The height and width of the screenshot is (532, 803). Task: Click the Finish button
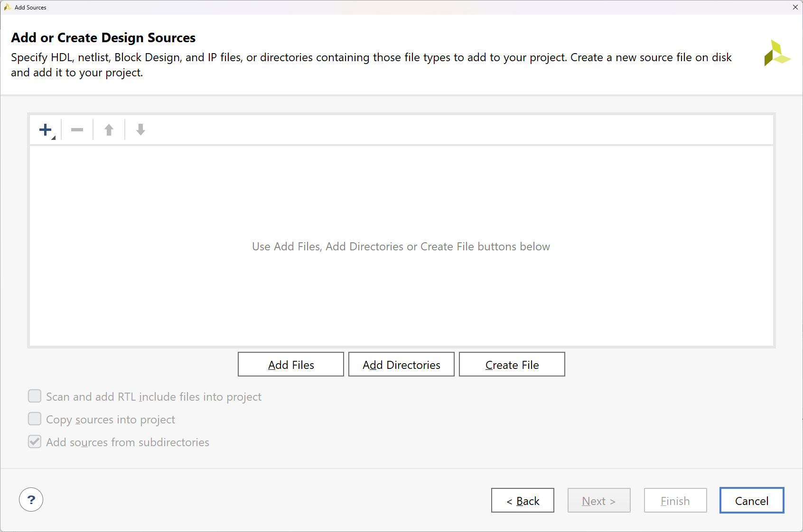(x=675, y=500)
